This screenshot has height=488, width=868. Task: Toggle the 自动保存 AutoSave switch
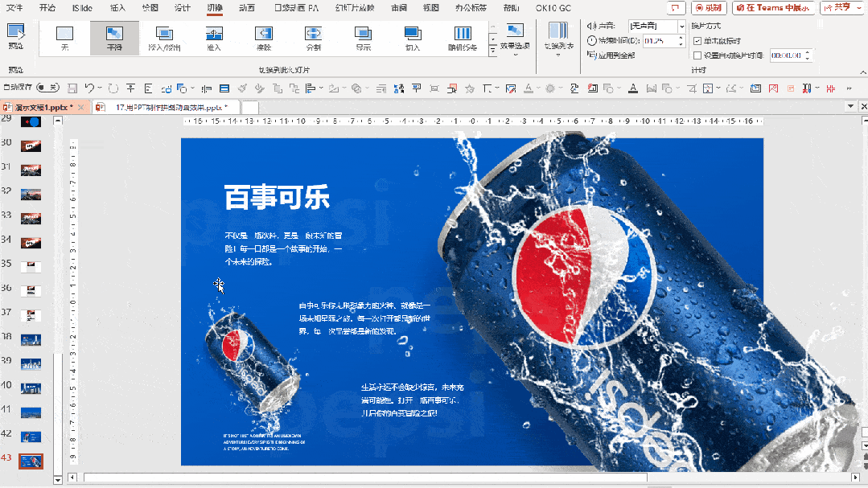coord(47,88)
